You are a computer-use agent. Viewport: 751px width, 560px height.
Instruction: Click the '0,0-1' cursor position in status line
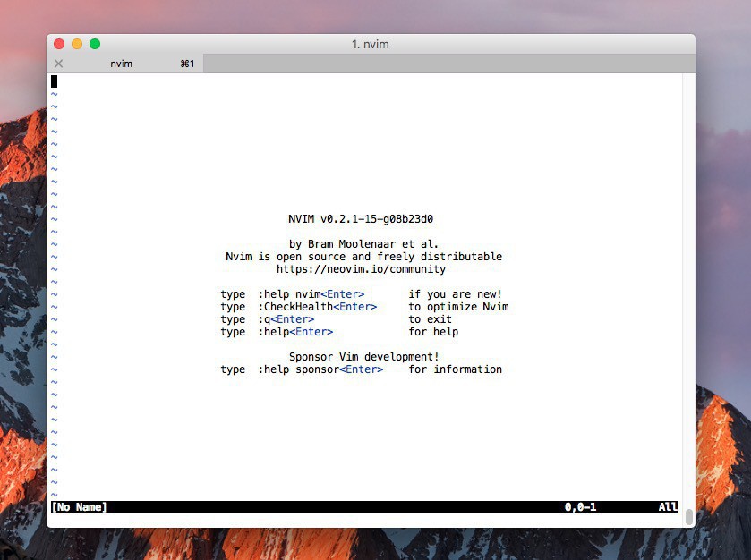click(x=581, y=507)
